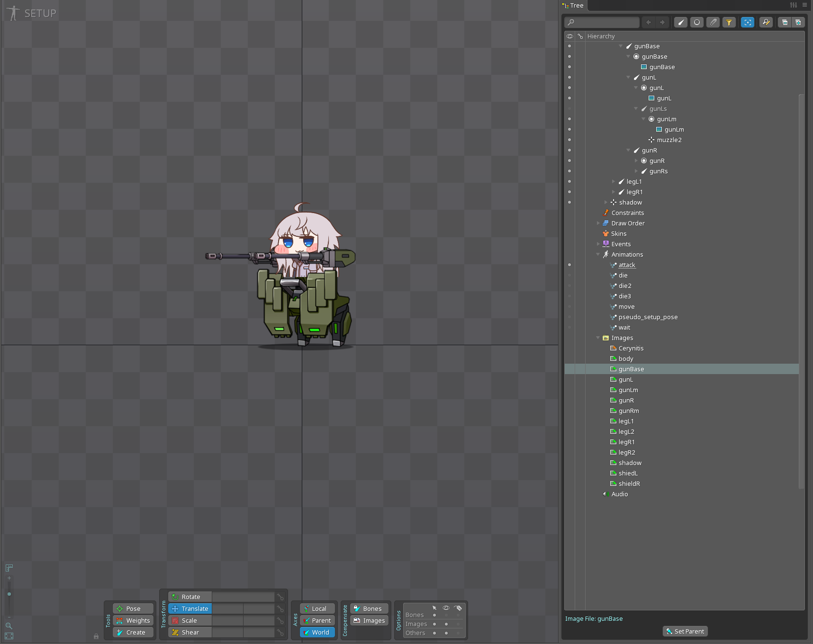Click the collapse all tree icon
The width and height of the screenshot is (813, 644).
tap(785, 22)
